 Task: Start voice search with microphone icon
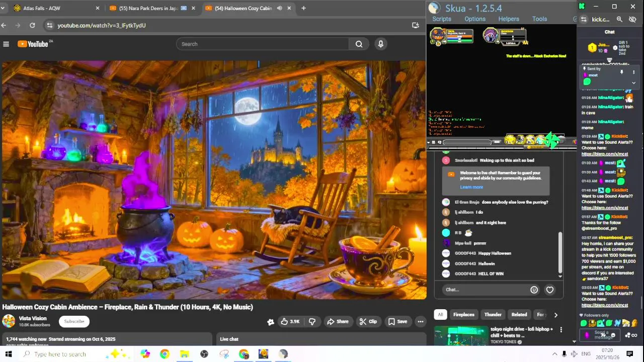[381, 44]
